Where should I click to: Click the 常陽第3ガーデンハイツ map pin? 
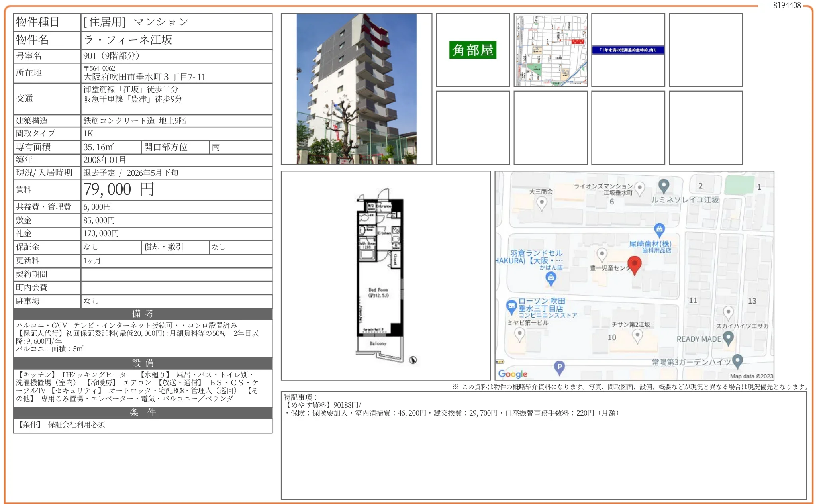(737, 360)
